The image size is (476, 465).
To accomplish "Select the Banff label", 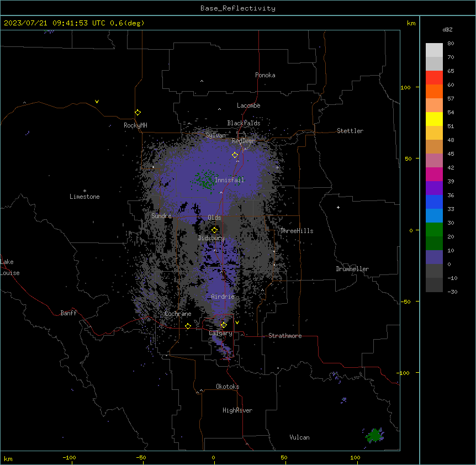I will coord(68,313).
